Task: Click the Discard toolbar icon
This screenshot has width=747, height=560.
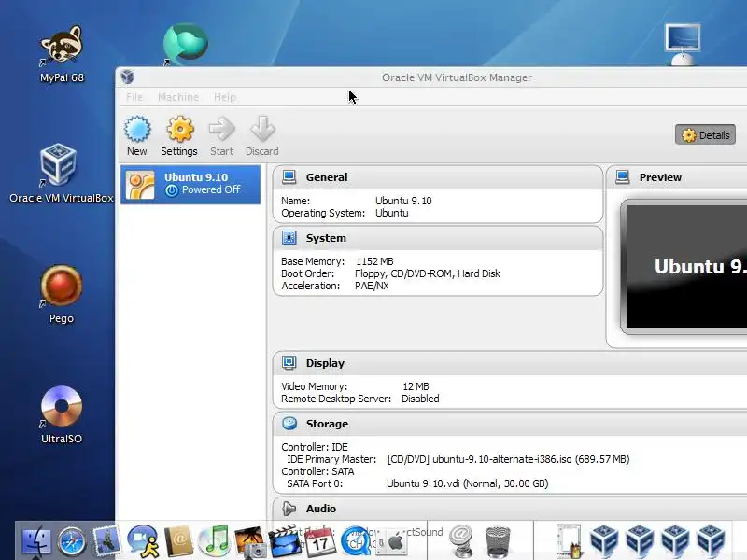Action: click(x=262, y=129)
